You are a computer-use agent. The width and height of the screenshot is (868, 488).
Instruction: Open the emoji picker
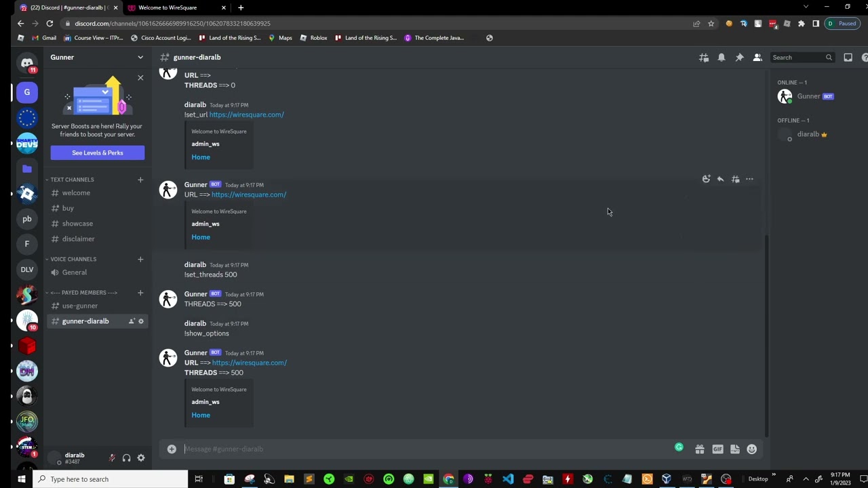tap(751, 449)
